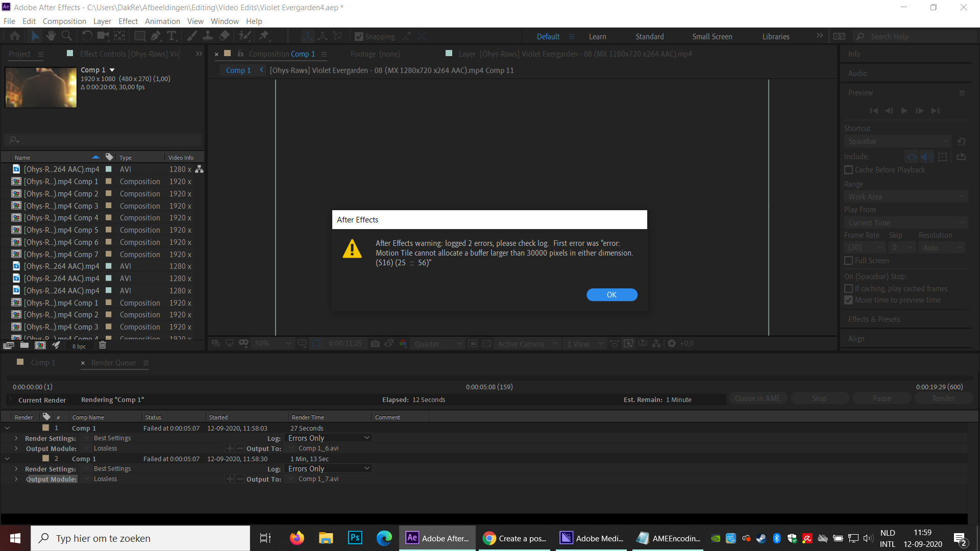Open the Composition menu
This screenshot has height=551, width=980.
pyautogui.click(x=64, y=21)
